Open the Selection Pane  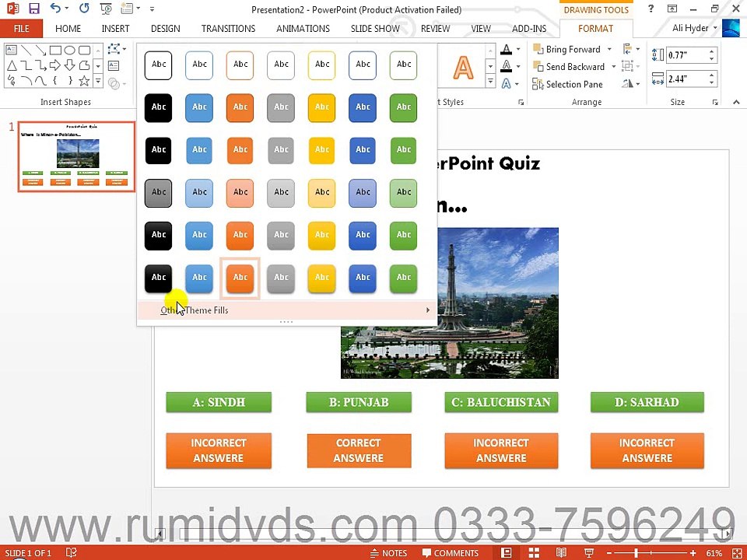(567, 84)
